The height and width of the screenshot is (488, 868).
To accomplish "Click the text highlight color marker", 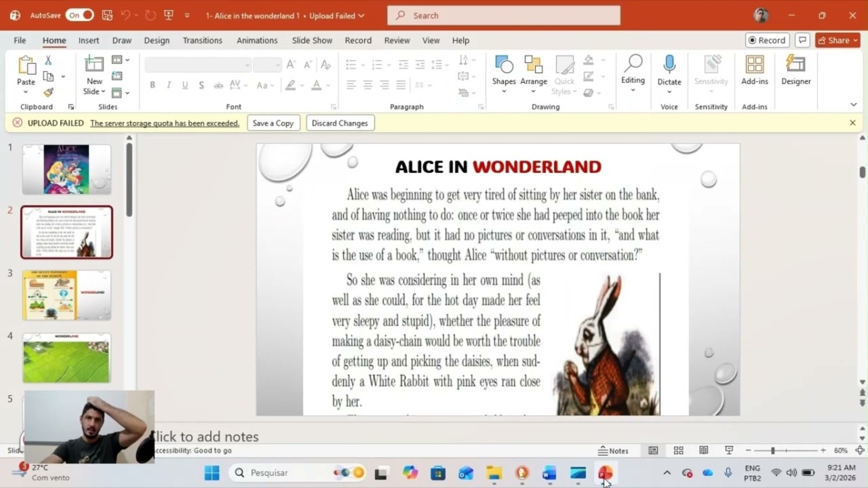I will (290, 85).
